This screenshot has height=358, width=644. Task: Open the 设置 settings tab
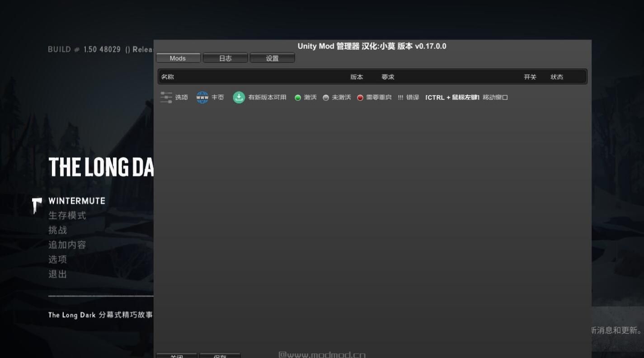pos(272,58)
